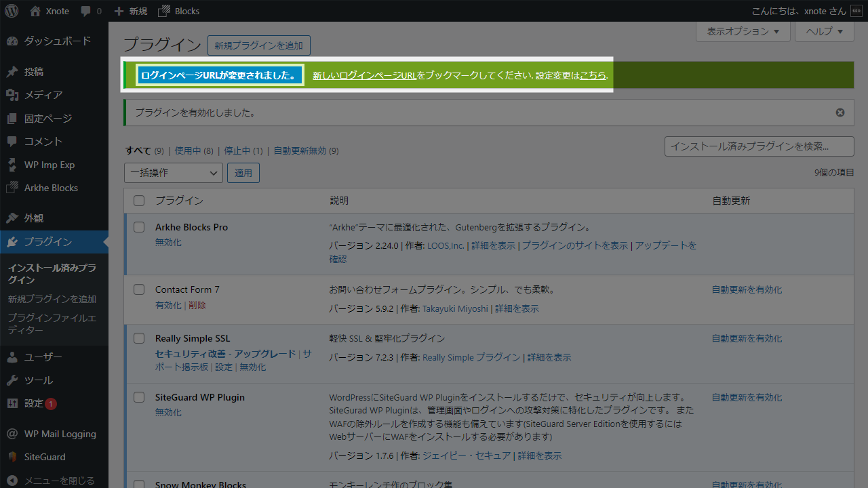Viewport: 868px width, 488px height.
Task: Open Really Simple SSL 設定 link
Action: point(224,367)
